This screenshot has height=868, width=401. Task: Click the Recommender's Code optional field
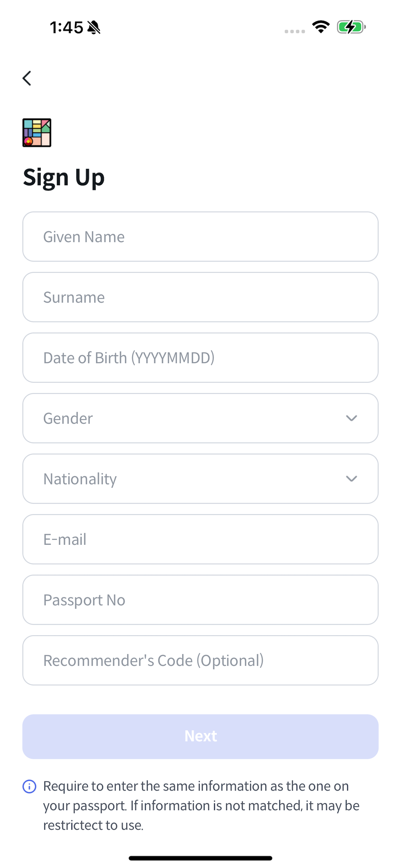(x=200, y=660)
